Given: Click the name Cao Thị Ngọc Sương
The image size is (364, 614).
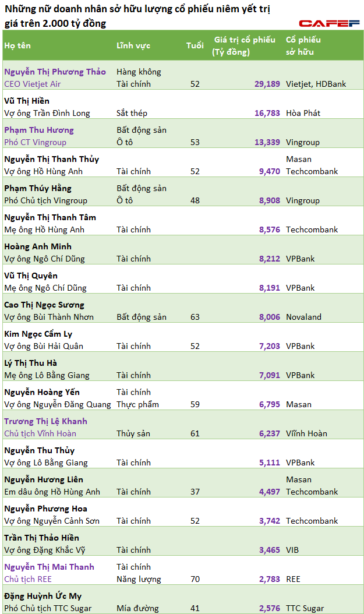Looking at the screenshot, I should coord(44,305).
